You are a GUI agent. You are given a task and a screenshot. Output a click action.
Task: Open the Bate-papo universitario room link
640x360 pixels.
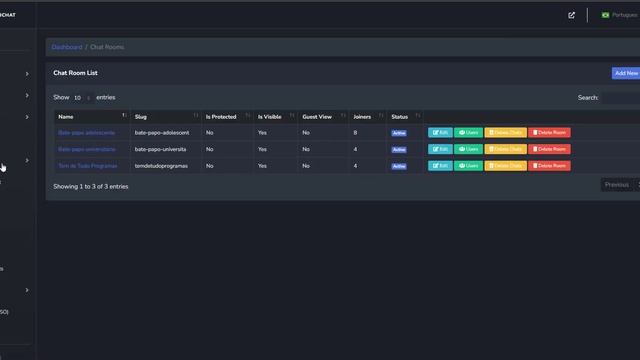coord(87,149)
